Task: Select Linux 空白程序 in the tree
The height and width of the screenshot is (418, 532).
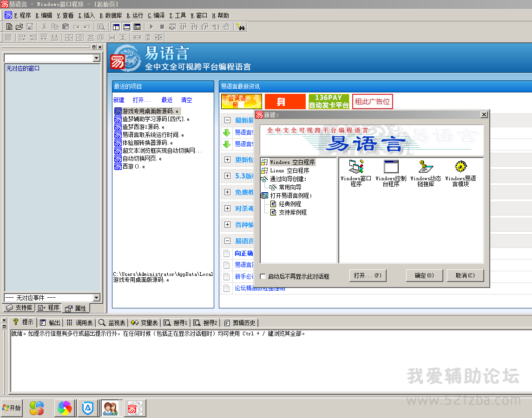Action: pos(289,170)
